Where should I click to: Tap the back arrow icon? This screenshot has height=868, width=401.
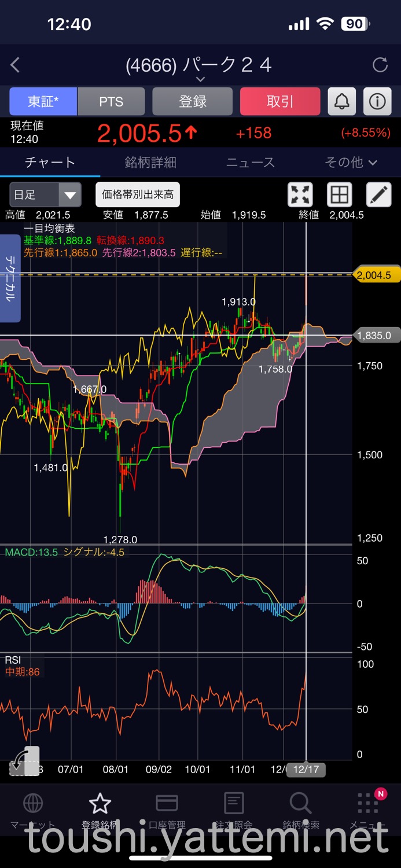point(15,65)
